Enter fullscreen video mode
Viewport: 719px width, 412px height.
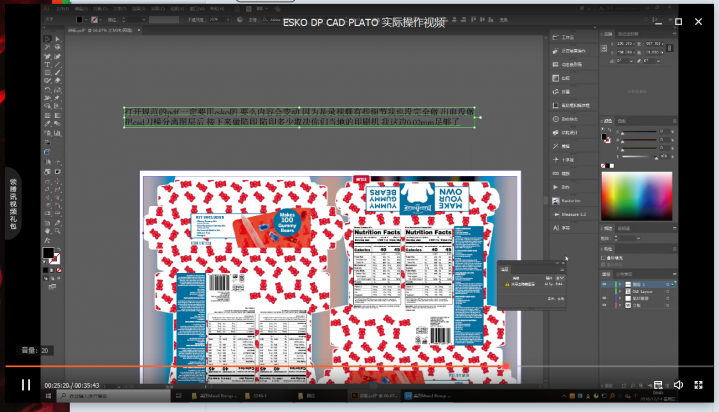coord(700,384)
